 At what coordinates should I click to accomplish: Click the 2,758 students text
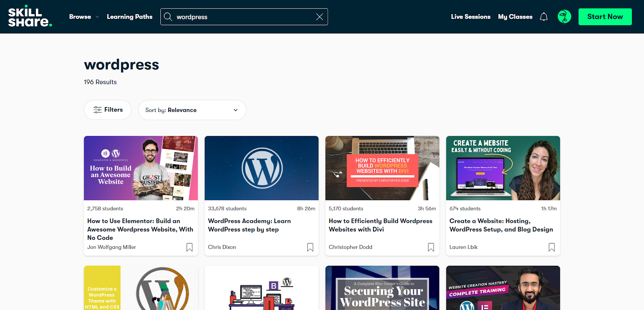point(105,209)
